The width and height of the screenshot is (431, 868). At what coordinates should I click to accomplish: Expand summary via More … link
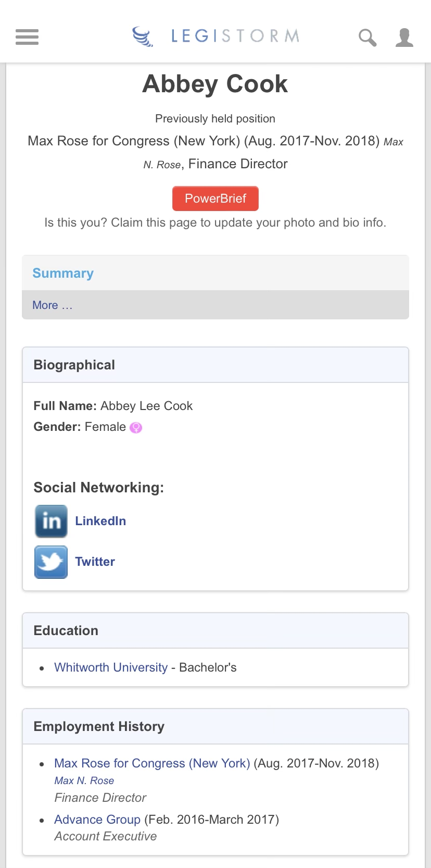[53, 305]
